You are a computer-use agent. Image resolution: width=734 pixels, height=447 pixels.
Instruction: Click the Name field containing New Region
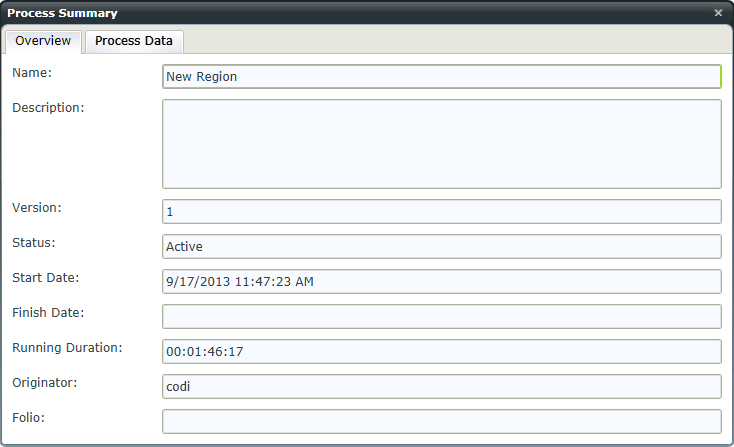(x=441, y=77)
